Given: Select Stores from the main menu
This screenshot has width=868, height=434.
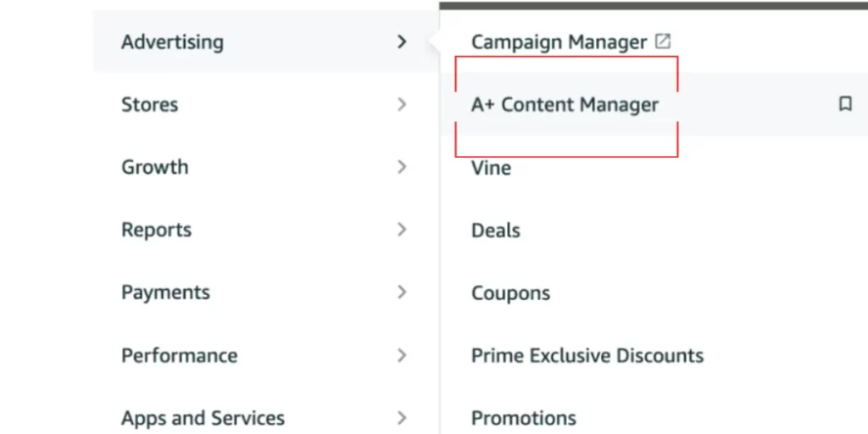Looking at the screenshot, I should pos(149,104).
